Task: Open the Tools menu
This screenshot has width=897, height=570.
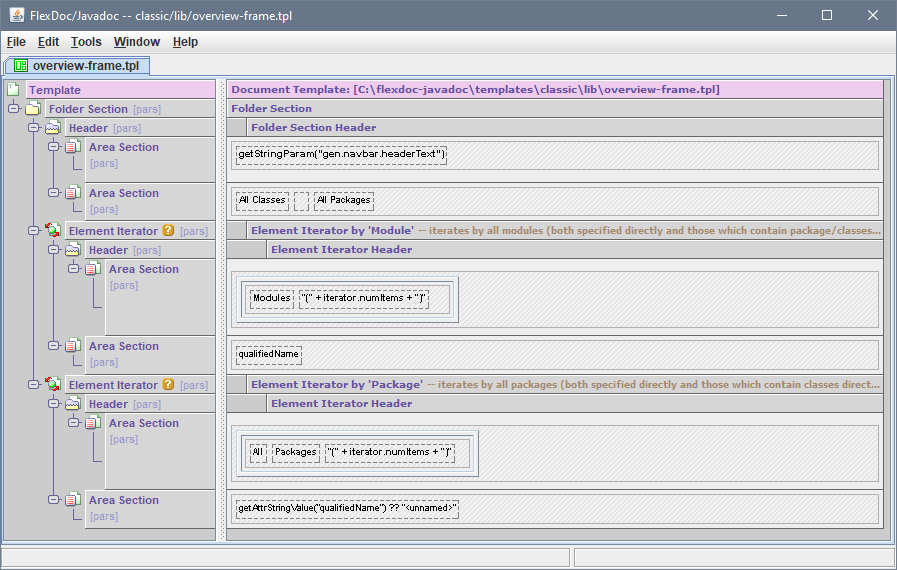Action: 86,42
